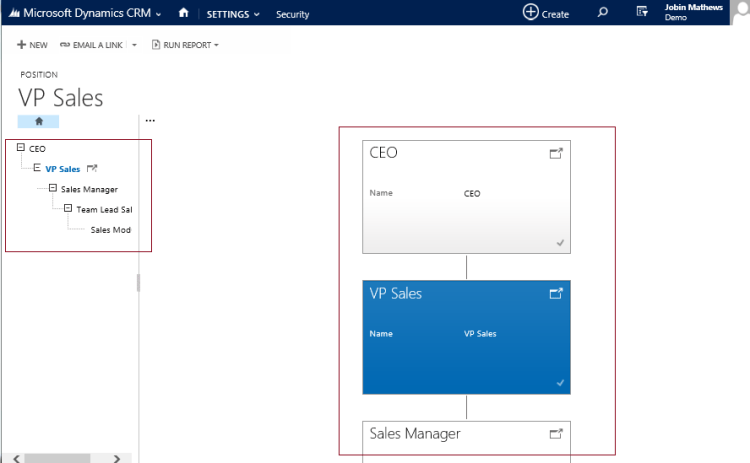Click the New button
This screenshot has width=750, height=463.
(32, 45)
